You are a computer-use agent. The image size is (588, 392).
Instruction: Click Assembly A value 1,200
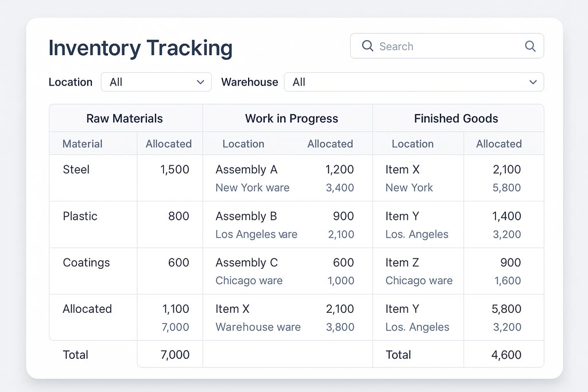339,169
